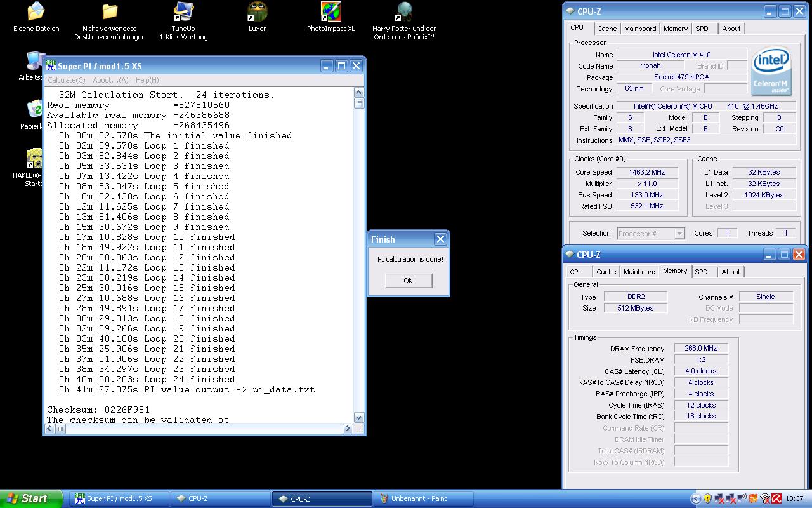Click Super PI vertical scrollbar up arrow
Image resolution: width=812 pixels, height=508 pixels.
click(x=359, y=93)
